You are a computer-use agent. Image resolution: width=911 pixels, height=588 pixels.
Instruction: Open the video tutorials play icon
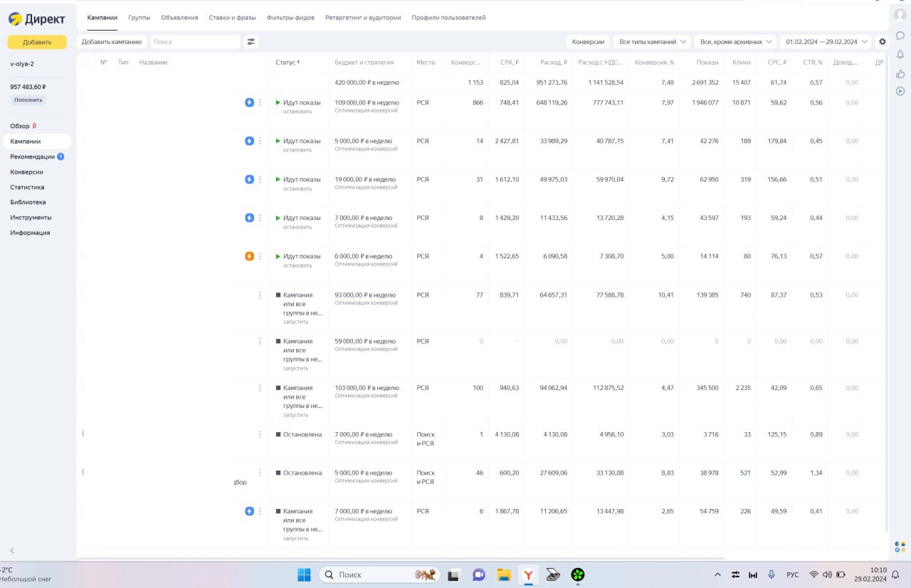tap(900, 91)
